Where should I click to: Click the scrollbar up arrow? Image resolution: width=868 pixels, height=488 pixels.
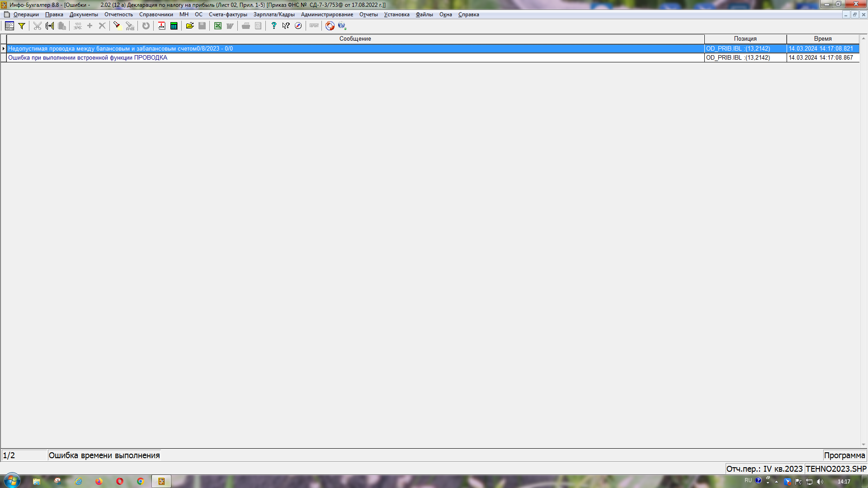(863, 38)
